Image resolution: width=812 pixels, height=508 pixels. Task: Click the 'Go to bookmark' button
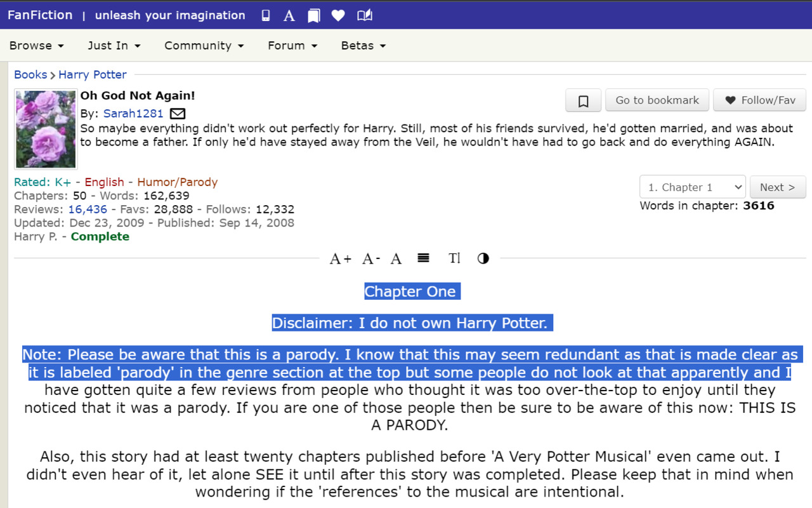click(x=657, y=100)
